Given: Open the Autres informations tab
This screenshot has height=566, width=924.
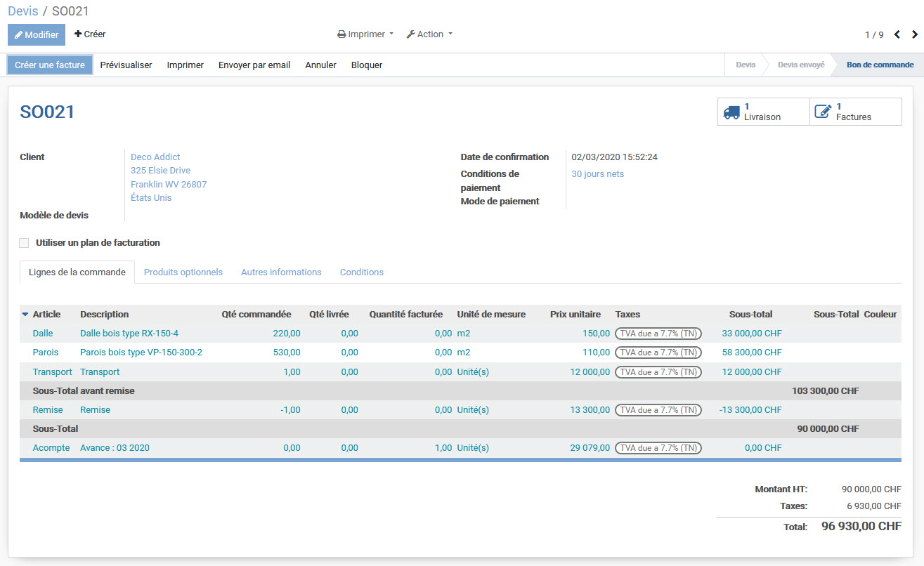Looking at the screenshot, I should tap(281, 272).
